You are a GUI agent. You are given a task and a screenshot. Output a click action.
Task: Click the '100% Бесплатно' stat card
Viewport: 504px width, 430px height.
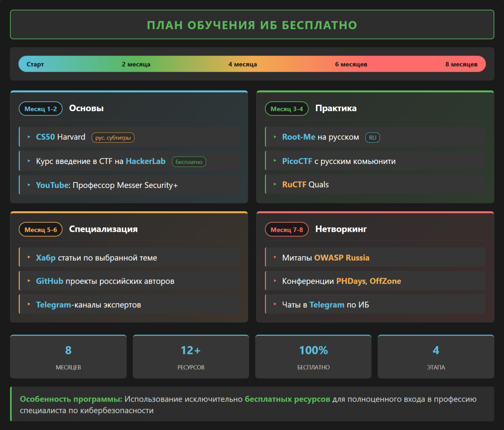(313, 357)
